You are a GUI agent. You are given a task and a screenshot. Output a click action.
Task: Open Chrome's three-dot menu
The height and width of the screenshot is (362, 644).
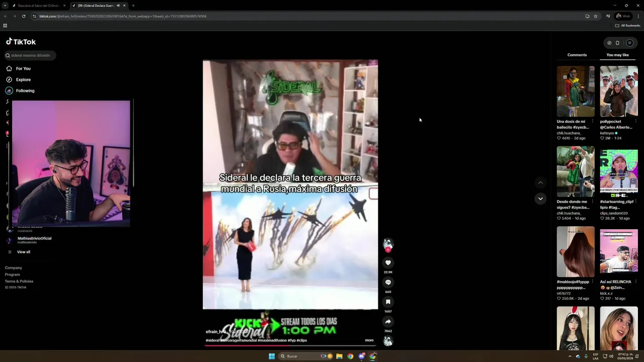click(x=638, y=16)
